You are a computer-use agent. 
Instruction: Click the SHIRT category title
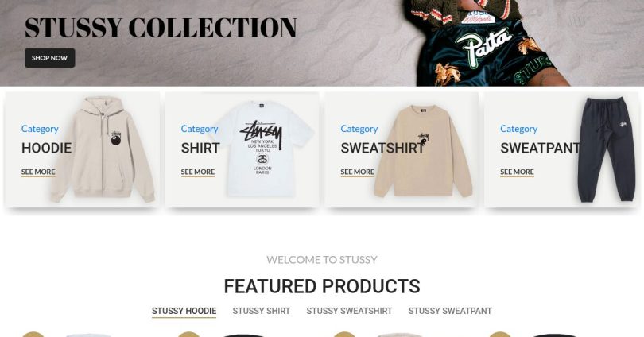(200, 148)
